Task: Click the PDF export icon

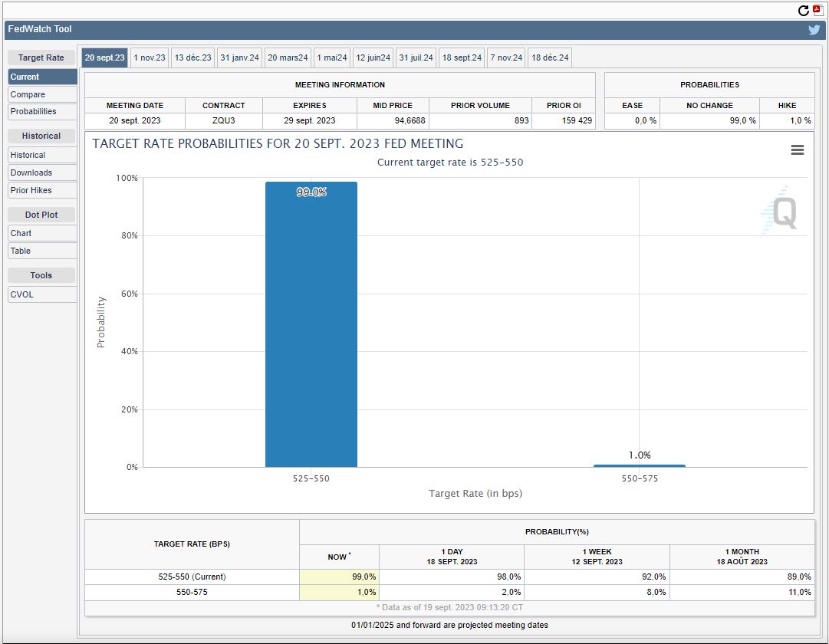Action: [x=817, y=10]
